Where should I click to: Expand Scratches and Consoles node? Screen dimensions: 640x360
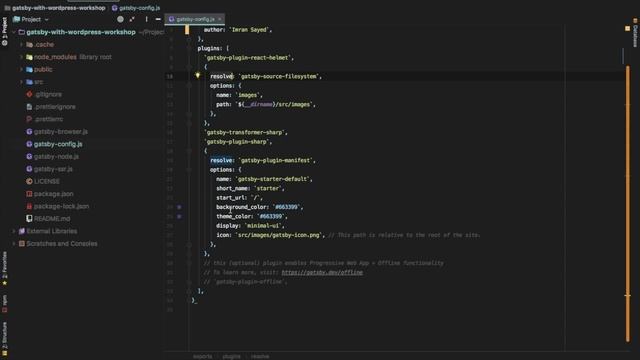pyautogui.click(x=14, y=244)
